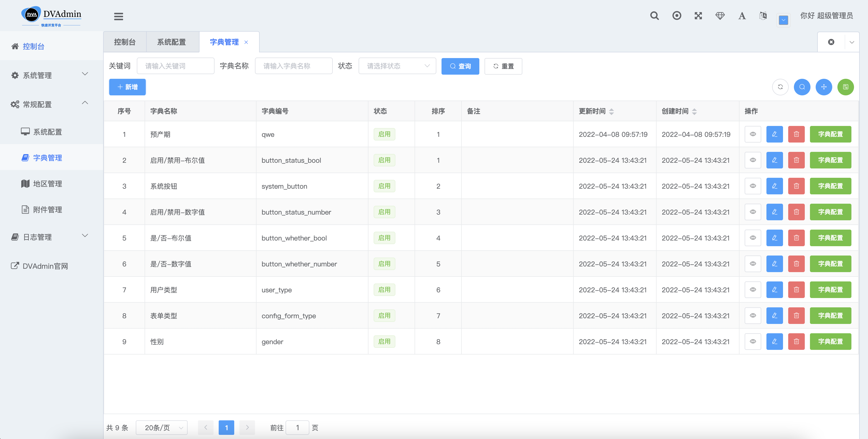View details of the system_button row
Image resolution: width=868 pixels, height=439 pixels.
[753, 186]
